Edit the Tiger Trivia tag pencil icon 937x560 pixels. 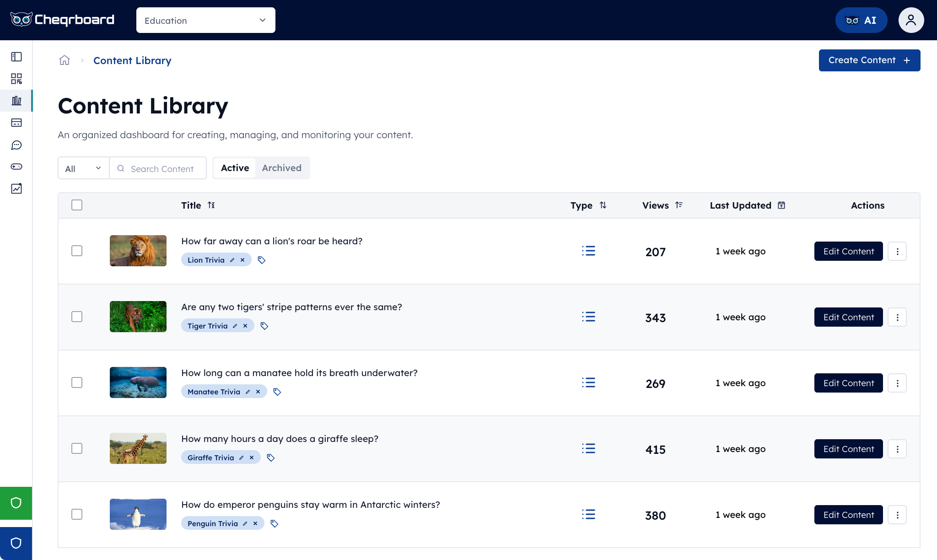coord(235,326)
